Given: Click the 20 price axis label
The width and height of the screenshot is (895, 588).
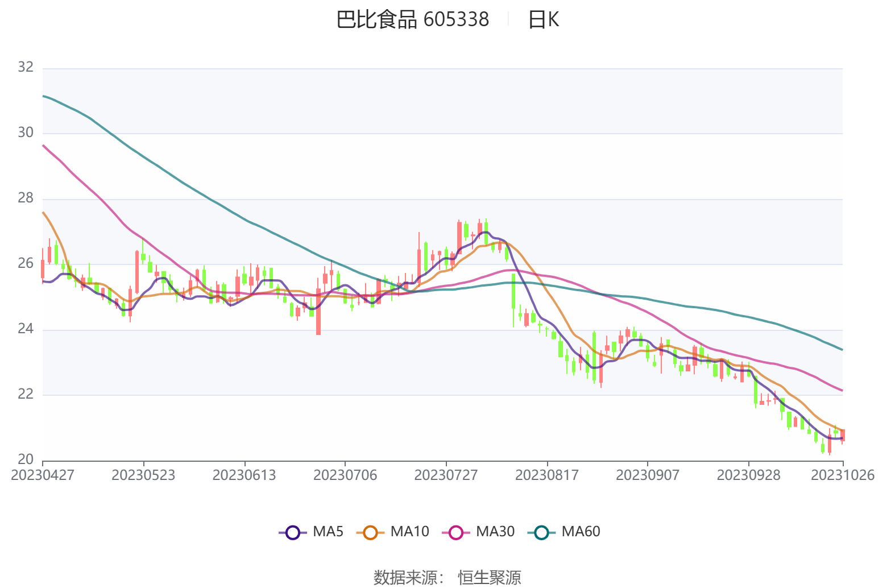Looking at the screenshot, I should coord(26,459).
